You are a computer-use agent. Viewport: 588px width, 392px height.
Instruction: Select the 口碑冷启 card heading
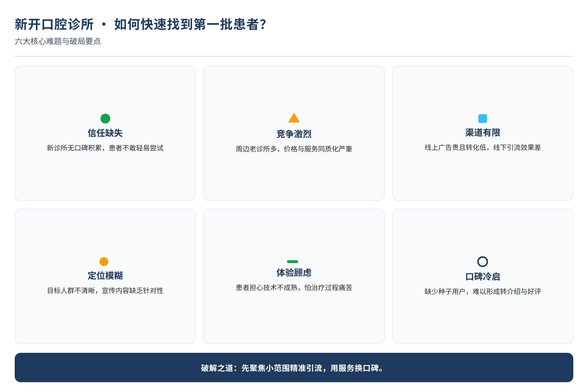482,277
